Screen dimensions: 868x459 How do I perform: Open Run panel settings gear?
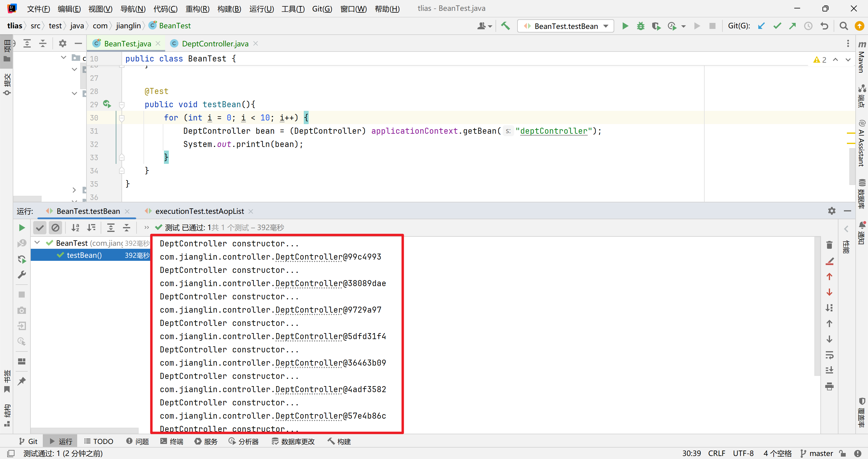[x=832, y=211]
